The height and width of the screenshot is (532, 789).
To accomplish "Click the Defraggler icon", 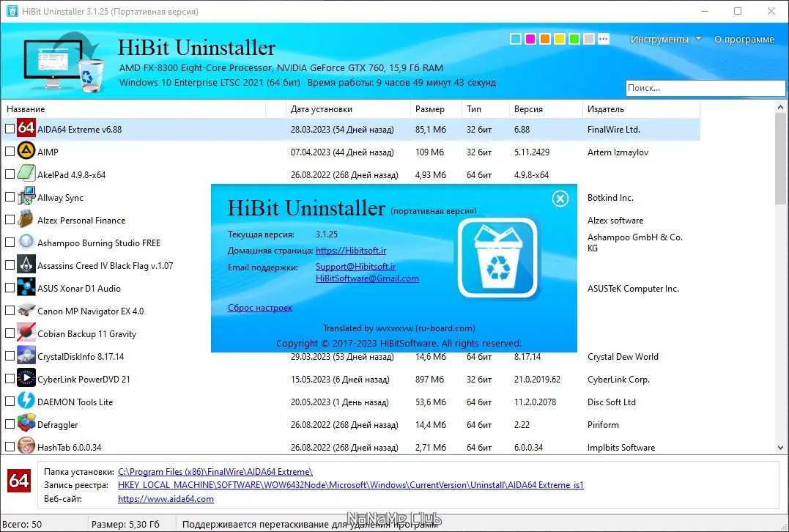I will (26, 424).
